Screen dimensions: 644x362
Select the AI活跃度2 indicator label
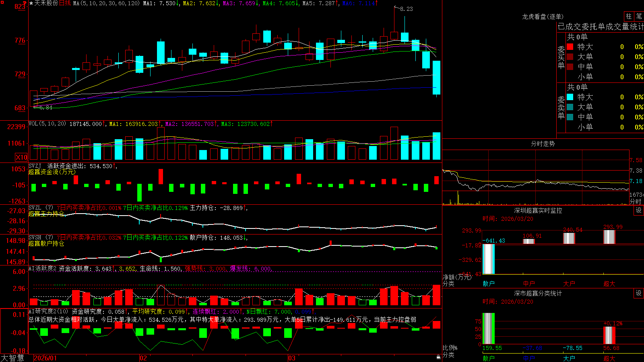point(43,268)
